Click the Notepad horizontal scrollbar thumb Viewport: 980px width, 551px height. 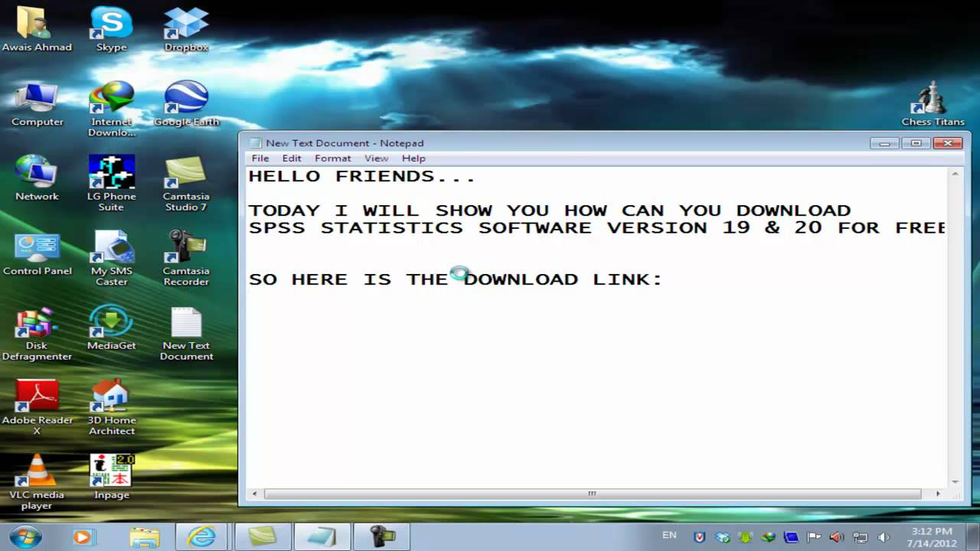[x=592, y=494]
